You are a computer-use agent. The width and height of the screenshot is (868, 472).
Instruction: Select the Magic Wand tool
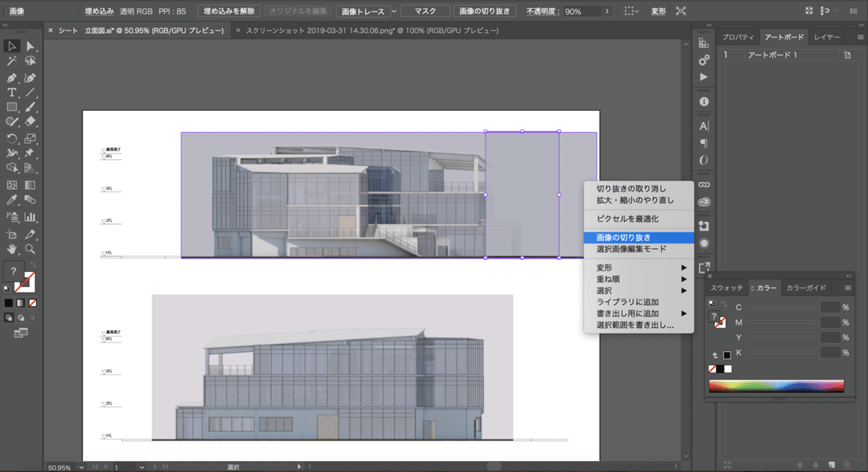pos(12,61)
